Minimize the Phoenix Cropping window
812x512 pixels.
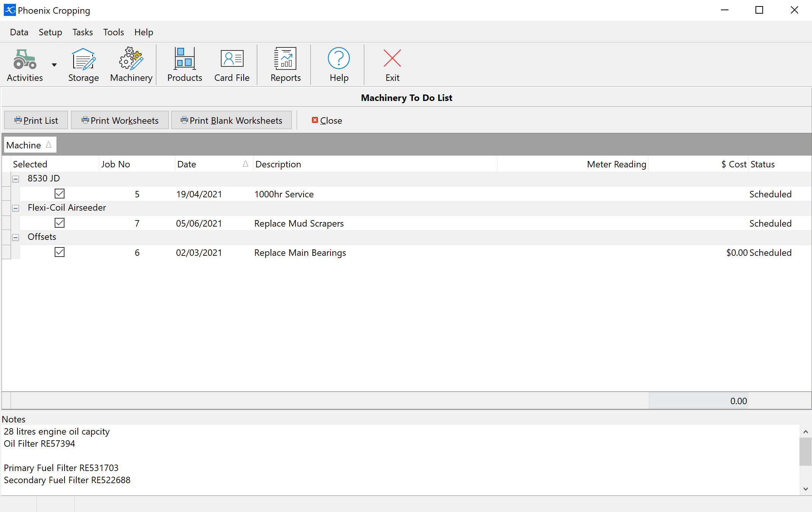pyautogui.click(x=725, y=10)
